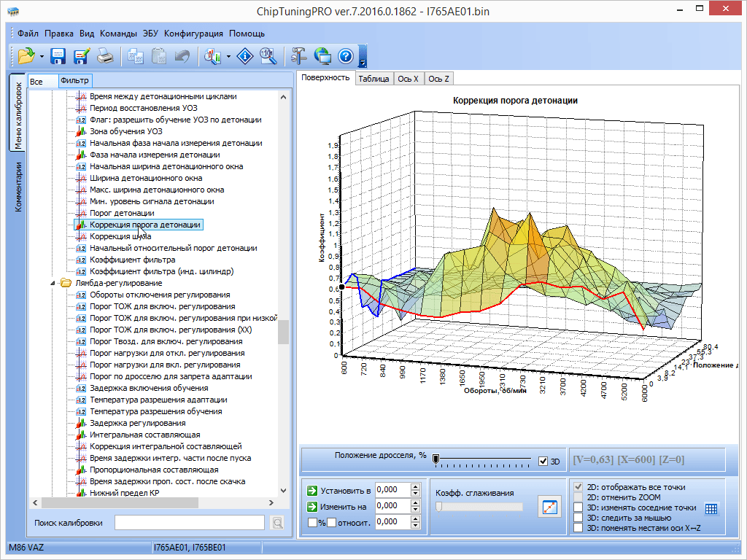The width and height of the screenshot is (747, 560).
Task: Check '3D: изменять соседние точки' option
Action: pyautogui.click(x=578, y=507)
